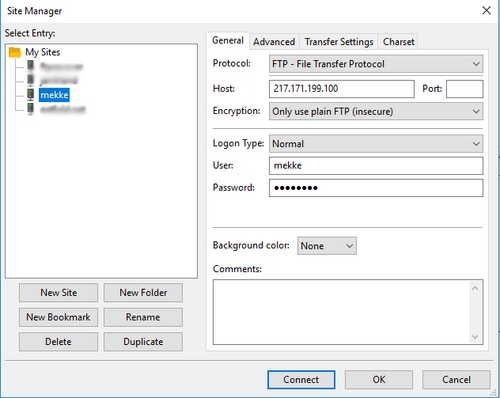Open the Protocol dropdown
500x398 pixels.
(x=376, y=64)
